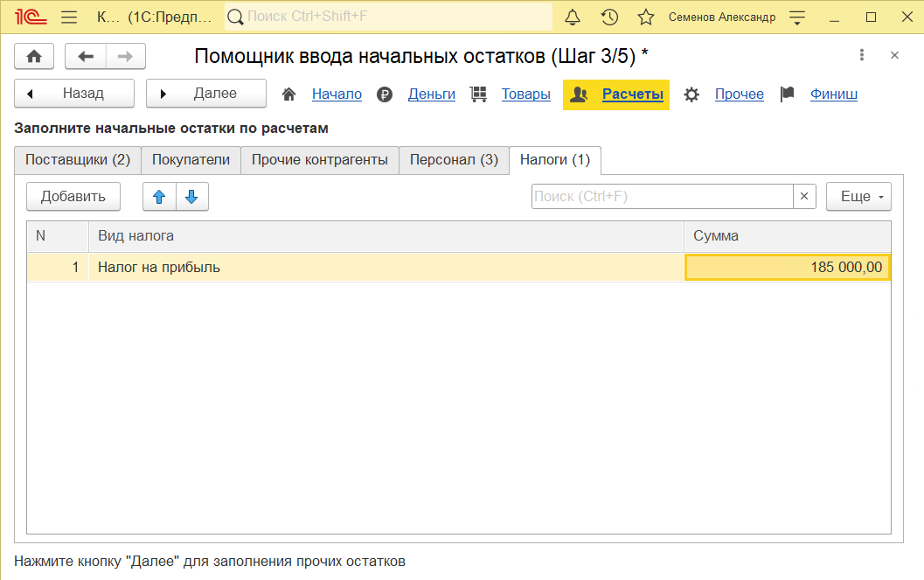Click the gear icon beside Прочее
The image size is (924, 580).
(x=691, y=94)
